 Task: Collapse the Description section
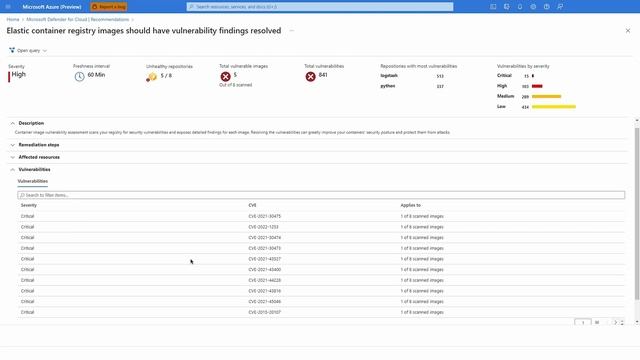(x=13, y=123)
